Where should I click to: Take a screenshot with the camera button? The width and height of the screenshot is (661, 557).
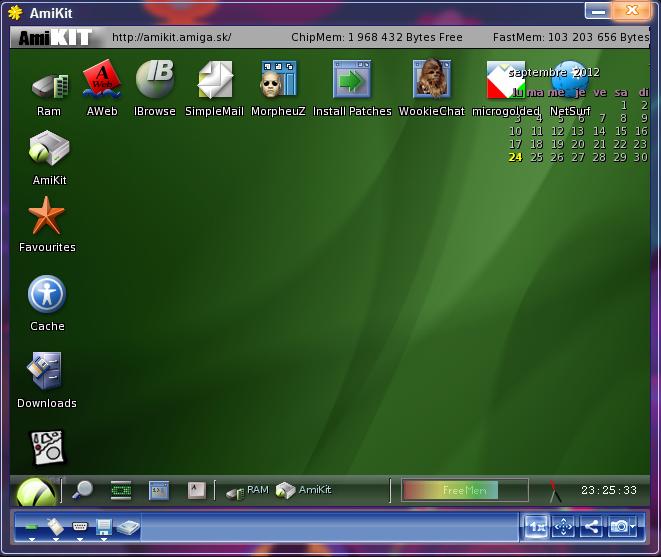tap(618, 527)
